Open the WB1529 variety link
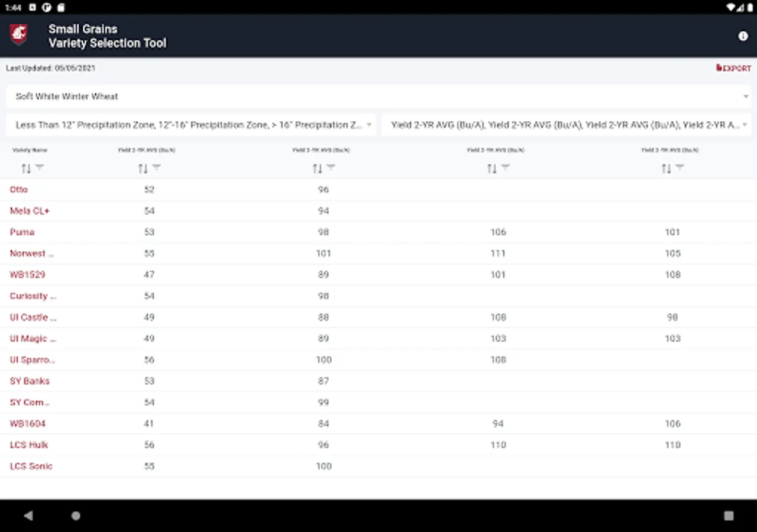 (27, 275)
